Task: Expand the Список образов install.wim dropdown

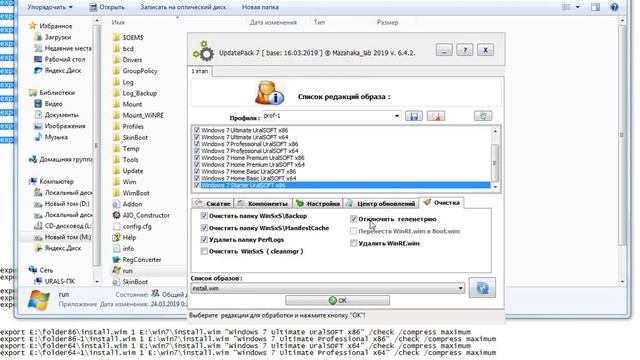Action: (460, 288)
